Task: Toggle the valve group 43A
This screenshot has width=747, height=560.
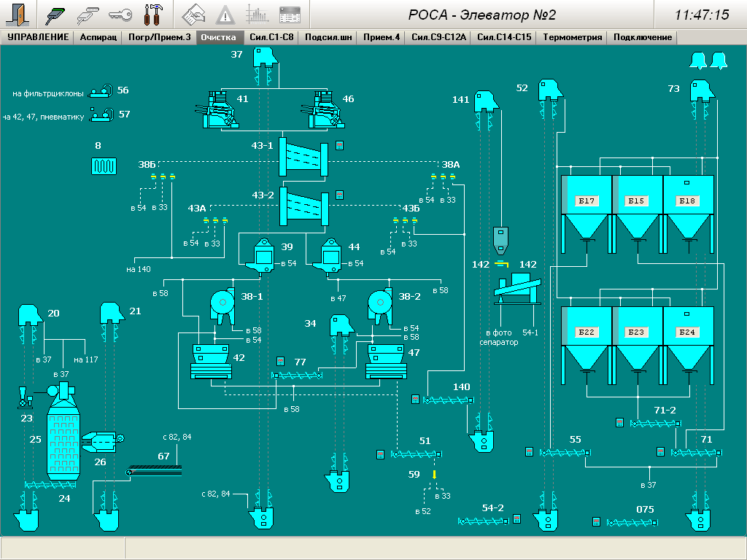Action: pyautogui.click(x=214, y=220)
